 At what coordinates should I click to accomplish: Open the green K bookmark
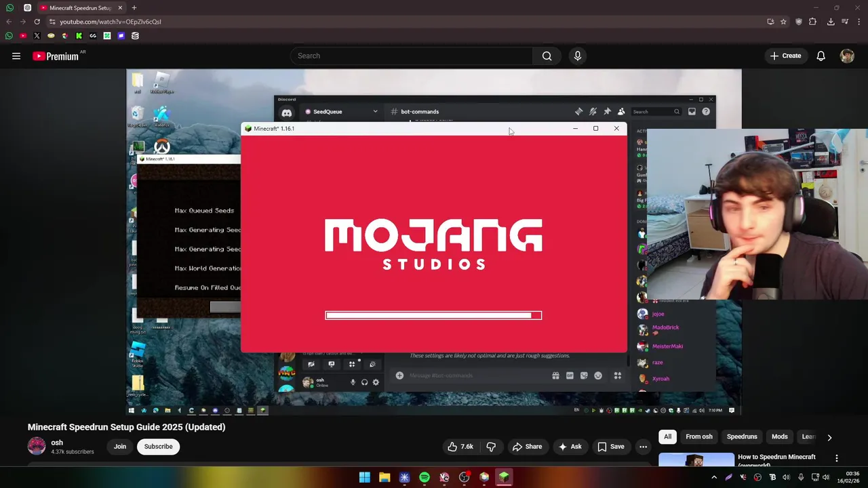coord(79,36)
